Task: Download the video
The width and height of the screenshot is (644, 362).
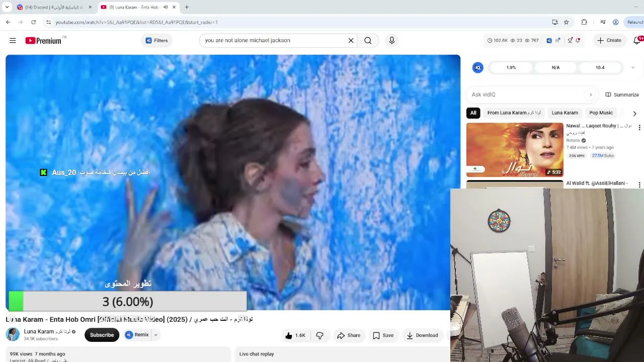Action: pos(422,335)
